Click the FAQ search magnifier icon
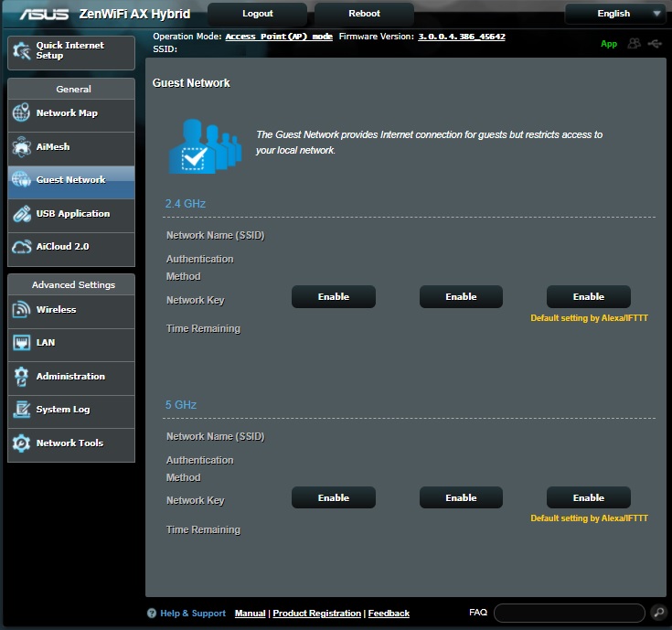Image resolution: width=672 pixels, height=630 pixels. pyautogui.click(x=658, y=613)
